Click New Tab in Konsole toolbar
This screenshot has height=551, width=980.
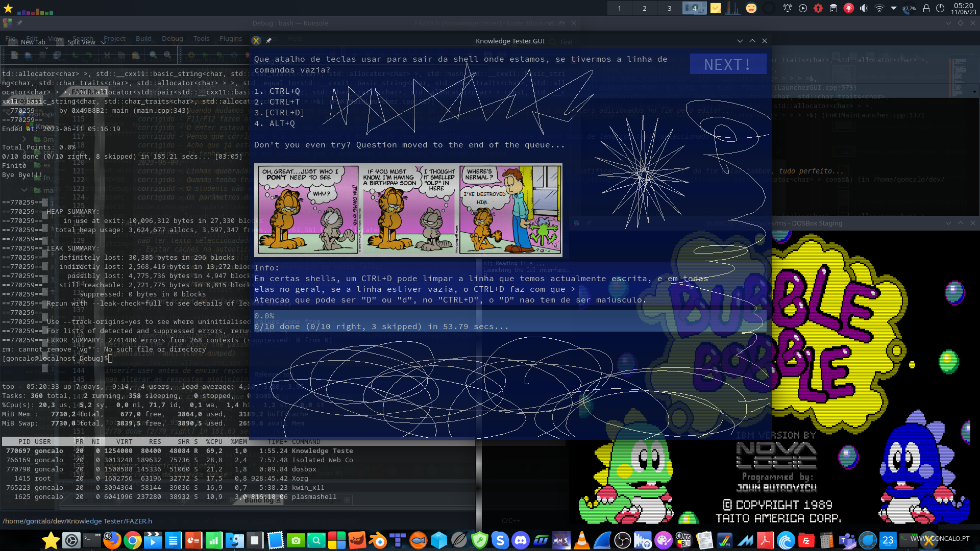tap(33, 42)
